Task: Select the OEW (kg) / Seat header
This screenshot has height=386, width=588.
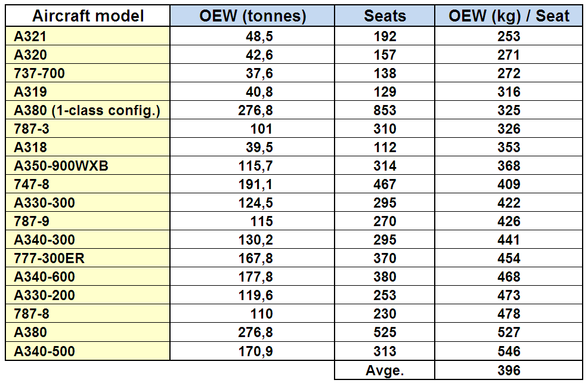Action: tap(509, 16)
